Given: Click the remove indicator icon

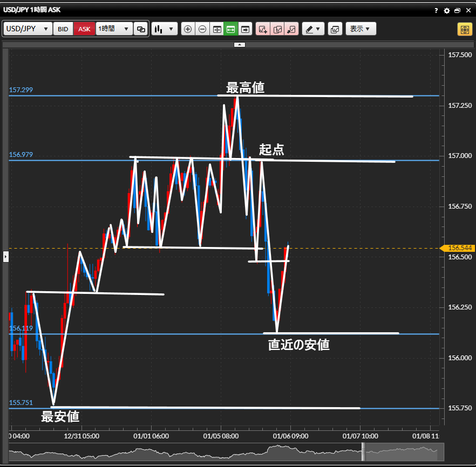Looking at the screenshot, I should click(x=291, y=29).
